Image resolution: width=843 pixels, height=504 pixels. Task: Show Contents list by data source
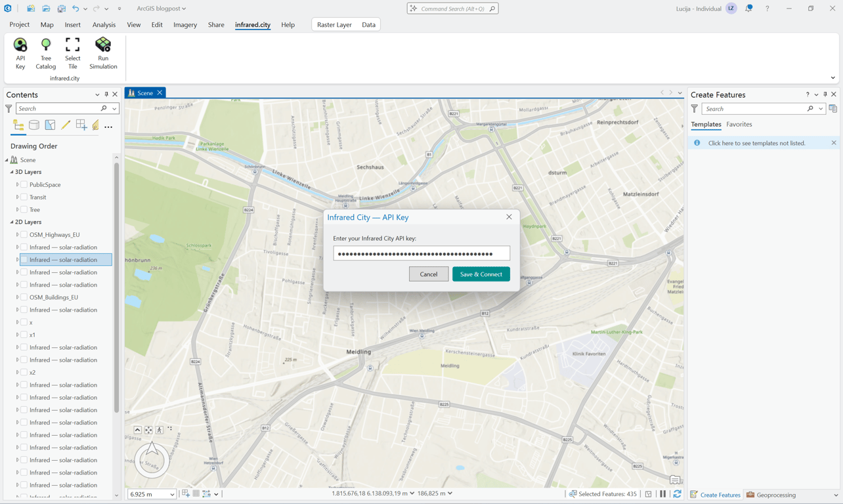(x=34, y=125)
